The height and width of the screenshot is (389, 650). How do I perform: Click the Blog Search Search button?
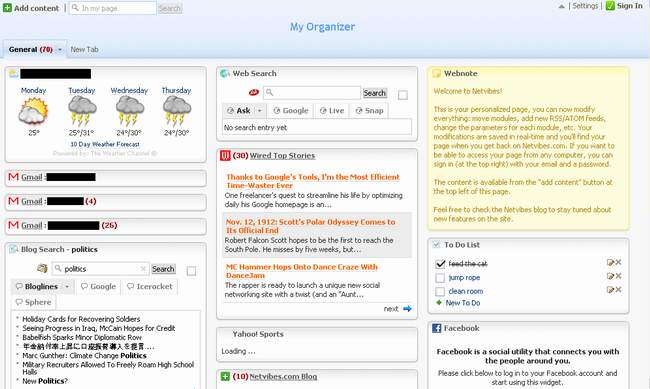click(163, 269)
